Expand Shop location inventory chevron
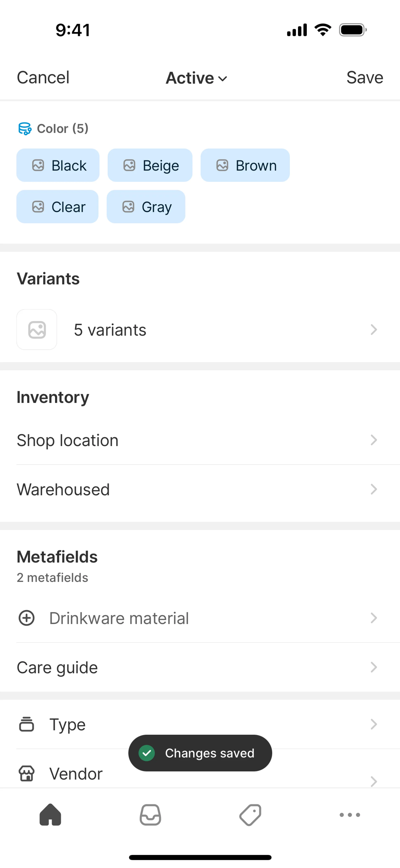Viewport: 400px width, 868px height. (x=373, y=440)
